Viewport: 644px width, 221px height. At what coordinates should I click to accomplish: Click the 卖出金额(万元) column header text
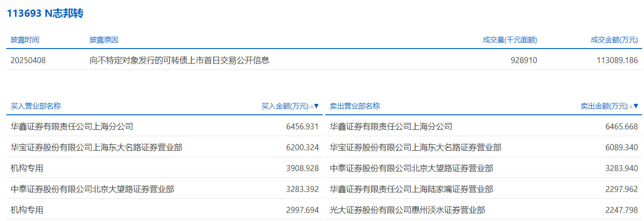pos(604,106)
